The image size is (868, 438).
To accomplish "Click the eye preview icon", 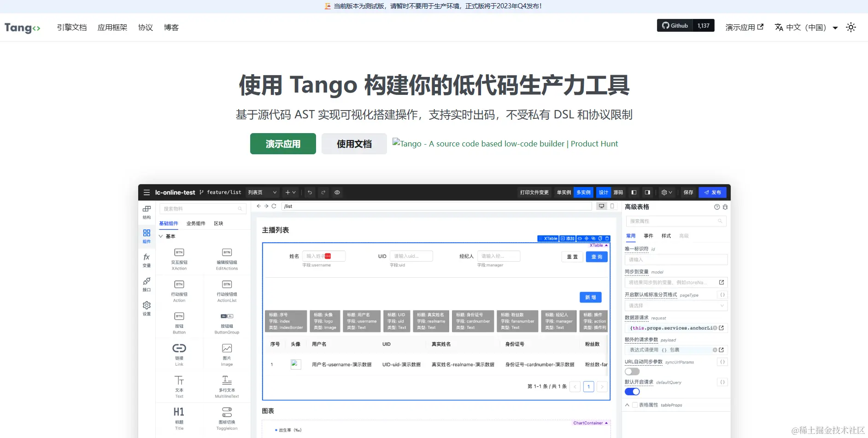I will point(337,193).
